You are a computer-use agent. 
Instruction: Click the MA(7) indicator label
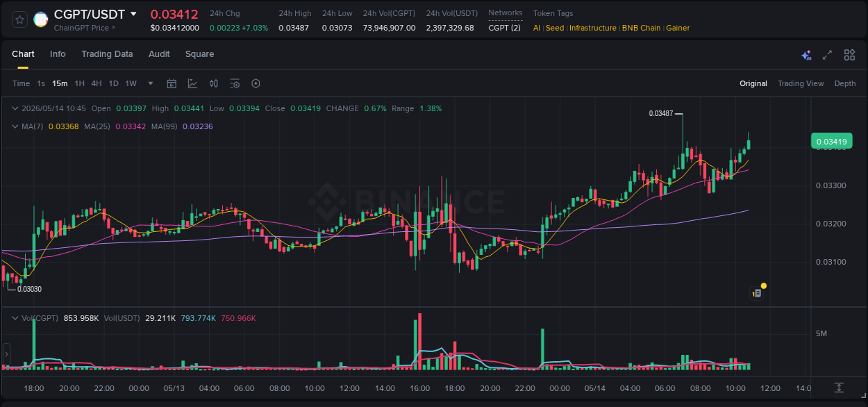[33, 126]
